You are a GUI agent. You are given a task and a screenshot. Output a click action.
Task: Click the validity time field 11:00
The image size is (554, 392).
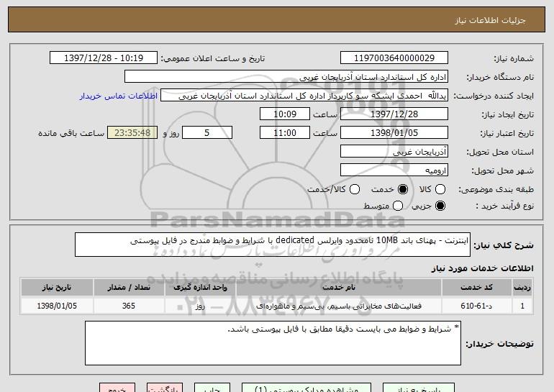(285, 133)
